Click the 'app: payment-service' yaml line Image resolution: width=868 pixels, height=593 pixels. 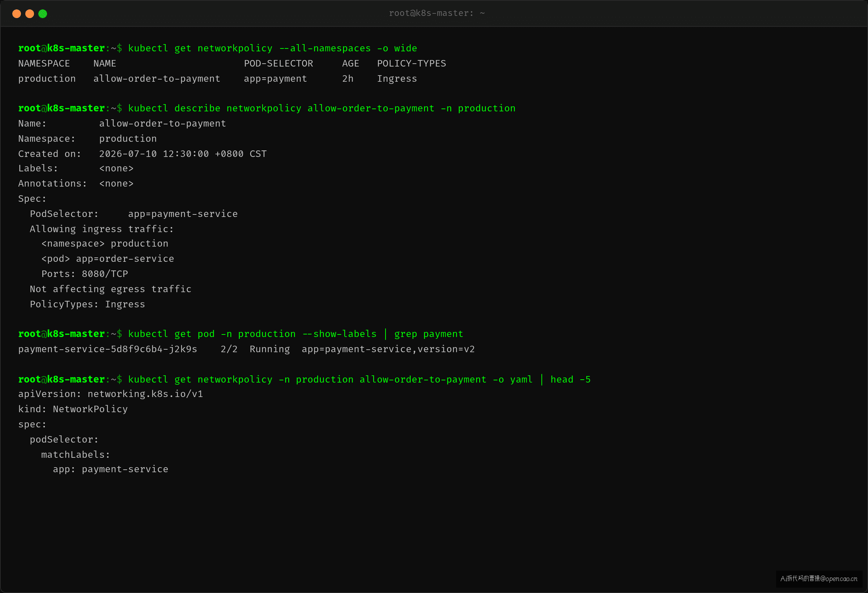coord(111,469)
